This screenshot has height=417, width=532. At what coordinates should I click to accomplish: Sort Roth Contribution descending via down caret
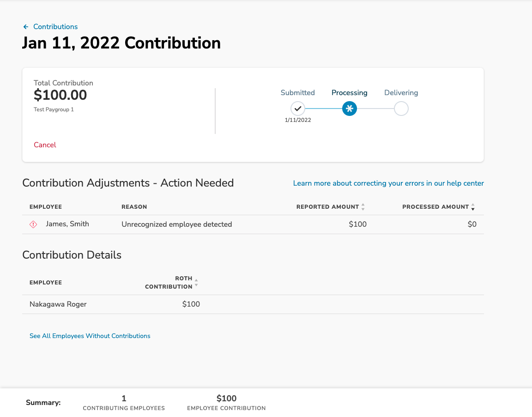click(x=196, y=285)
